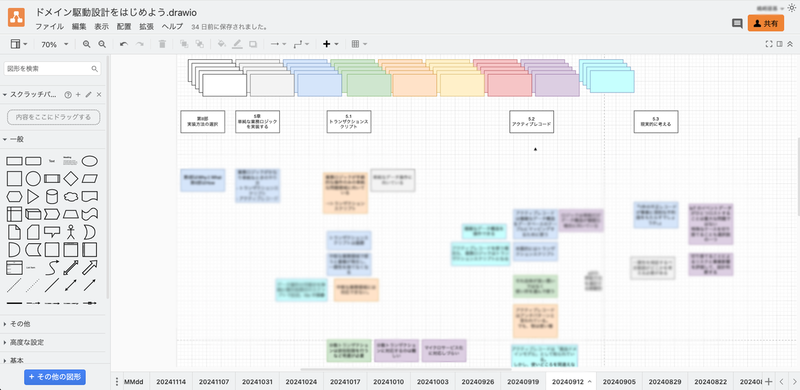The height and width of the screenshot is (390, 800).
Task: Click the その他の図形 button
Action: (x=55, y=377)
